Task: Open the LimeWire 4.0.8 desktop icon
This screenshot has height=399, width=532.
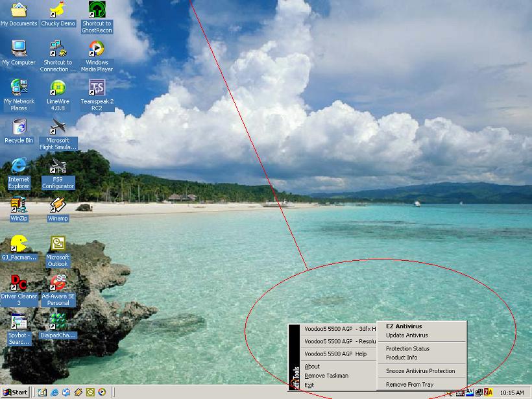Action: pos(58,88)
